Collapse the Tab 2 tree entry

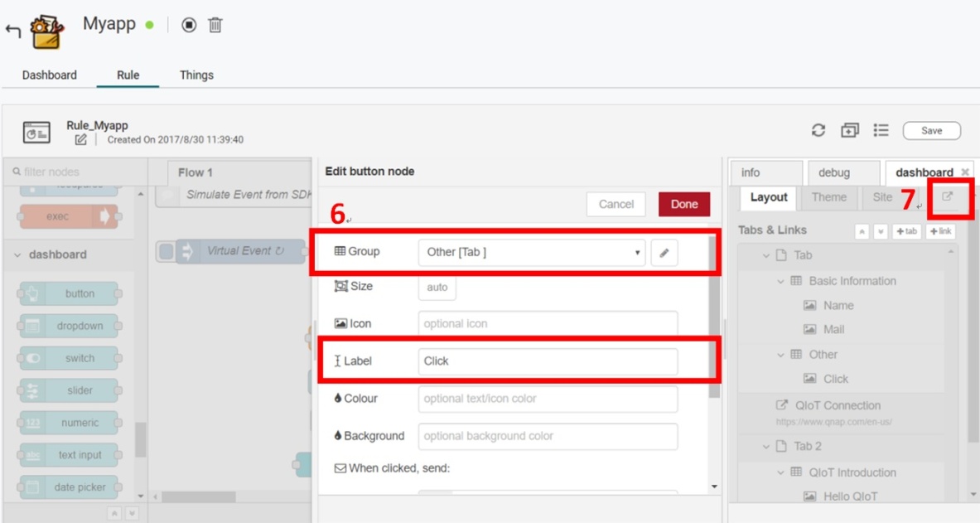pyautogui.click(x=766, y=447)
